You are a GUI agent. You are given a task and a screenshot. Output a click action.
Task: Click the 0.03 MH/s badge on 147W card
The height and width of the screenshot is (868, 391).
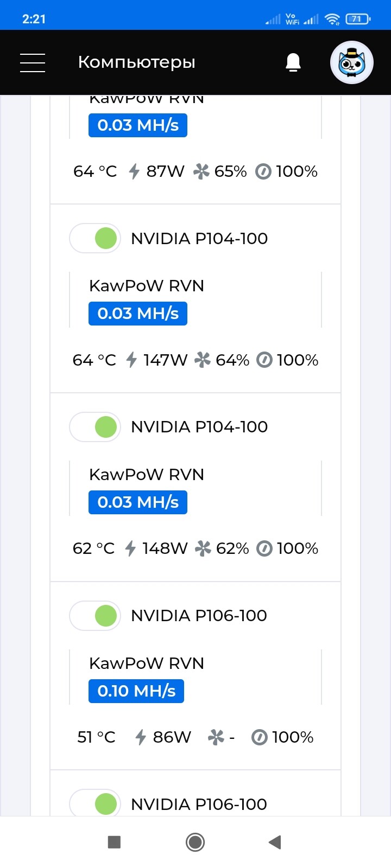pos(138,314)
